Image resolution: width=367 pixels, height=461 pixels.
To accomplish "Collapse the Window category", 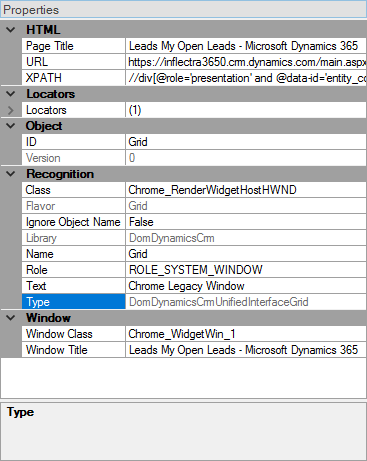I will pos(11,318).
